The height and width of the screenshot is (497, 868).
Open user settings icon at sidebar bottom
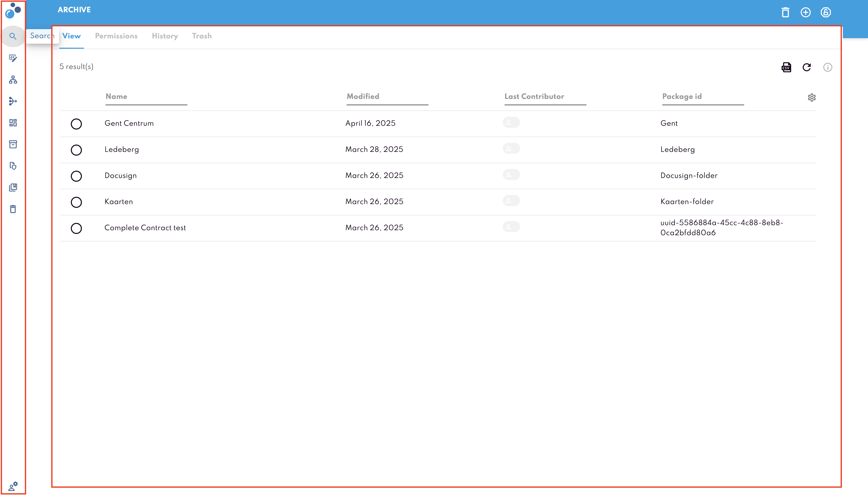click(13, 486)
